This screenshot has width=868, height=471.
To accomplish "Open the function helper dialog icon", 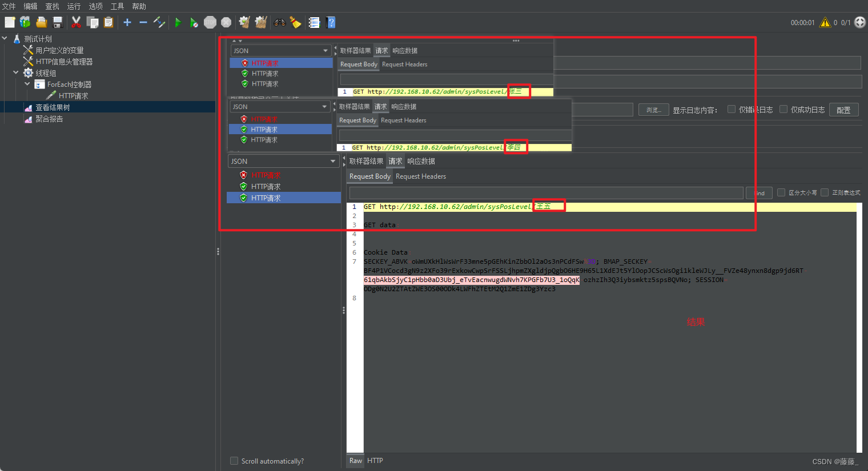I will coord(314,22).
